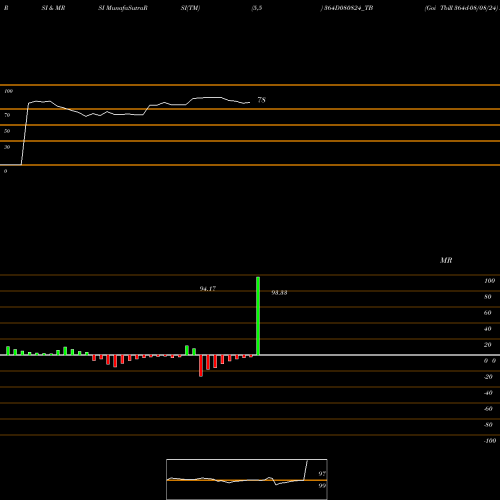The image size is (500, 500).
Task: Click the 'MR' panel label
Action: coord(446,260)
